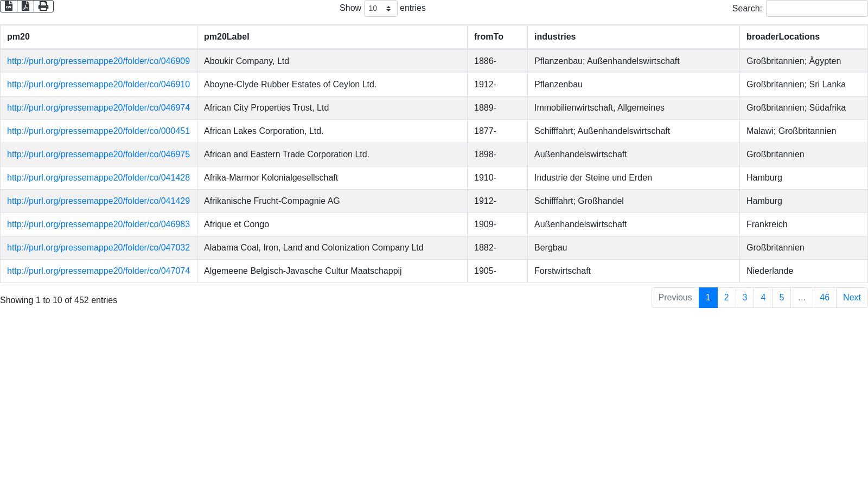Click the Previous page button
Viewport: 868px width, 488px height.
point(675,298)
